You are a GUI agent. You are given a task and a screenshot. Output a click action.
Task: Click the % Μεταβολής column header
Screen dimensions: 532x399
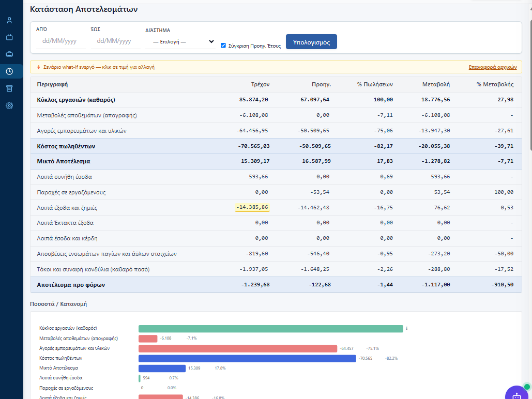[495, 84]
